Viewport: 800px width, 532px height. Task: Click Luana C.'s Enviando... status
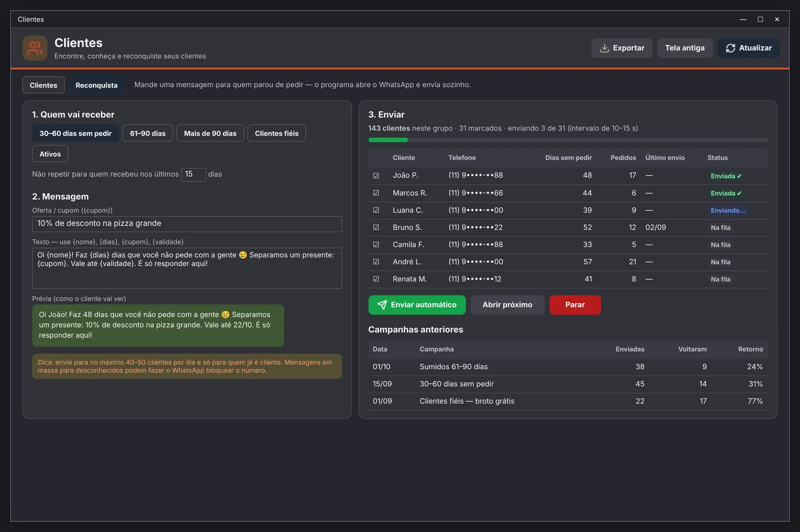tap(728, 210)
